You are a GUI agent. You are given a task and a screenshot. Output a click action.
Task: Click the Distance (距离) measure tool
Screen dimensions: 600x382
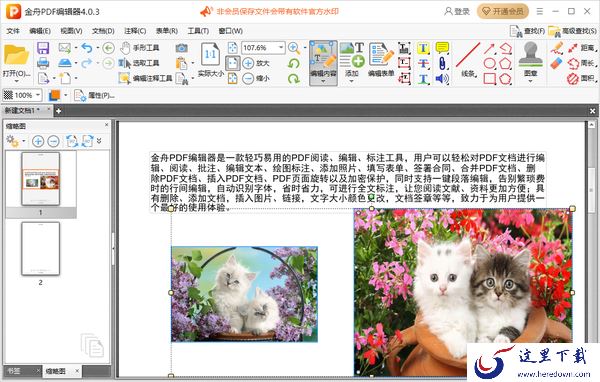(x=582, y=48)
